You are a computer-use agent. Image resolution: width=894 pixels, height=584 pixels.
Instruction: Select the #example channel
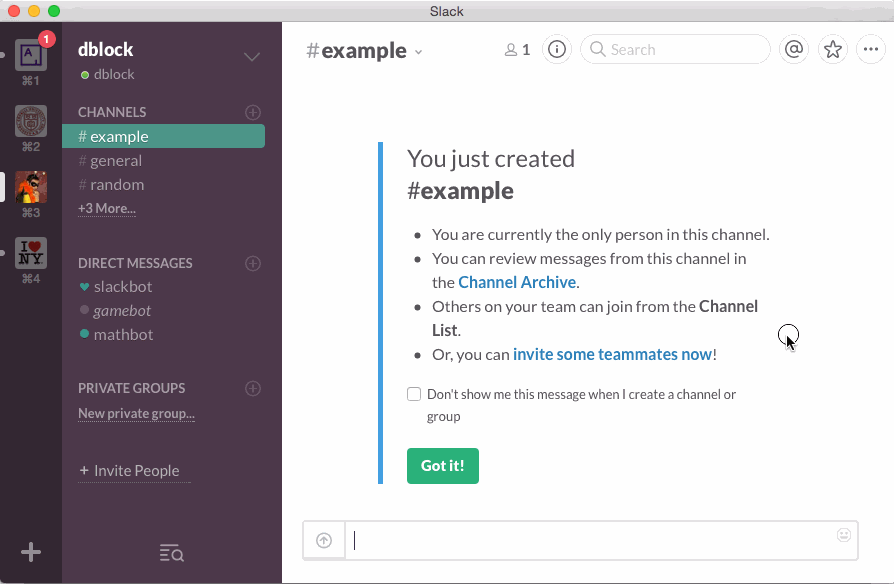(163, 136)
